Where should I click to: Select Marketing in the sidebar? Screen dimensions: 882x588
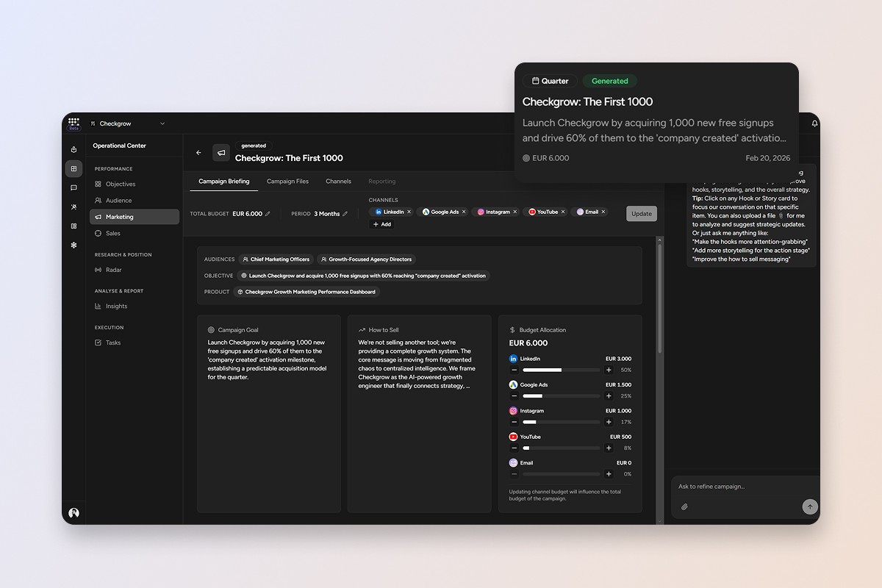click(x=135, y=217)
